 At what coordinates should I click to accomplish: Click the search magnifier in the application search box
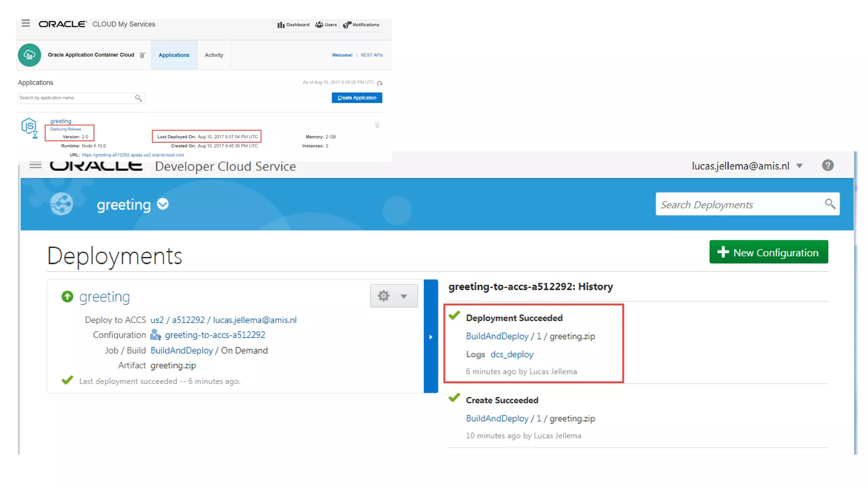pyautogui.click(x=138, y=98)
